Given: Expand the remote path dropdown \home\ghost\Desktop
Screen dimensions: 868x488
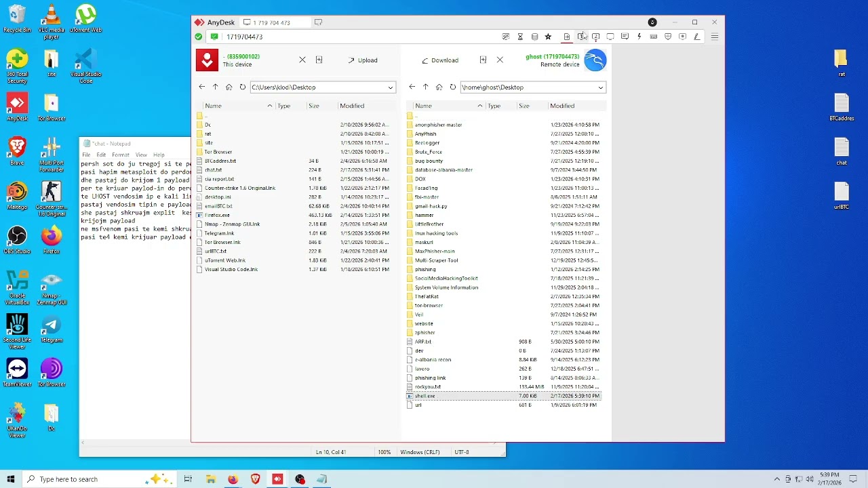Looking at the screenshot, I should click(x=601, y=87).
